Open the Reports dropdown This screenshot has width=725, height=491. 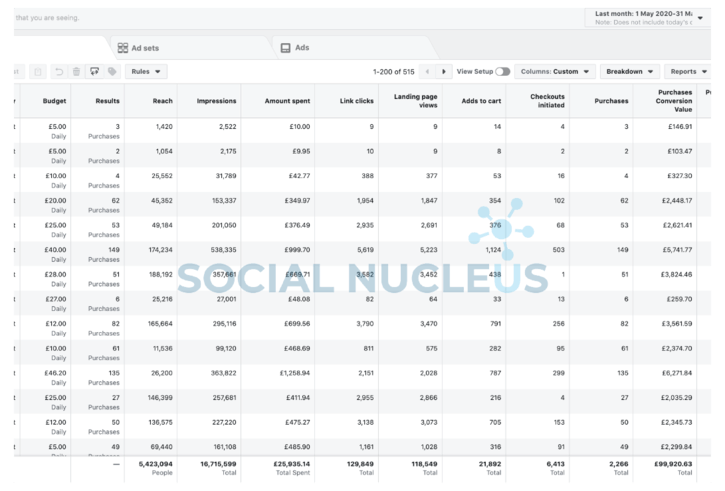coord(689,72)
